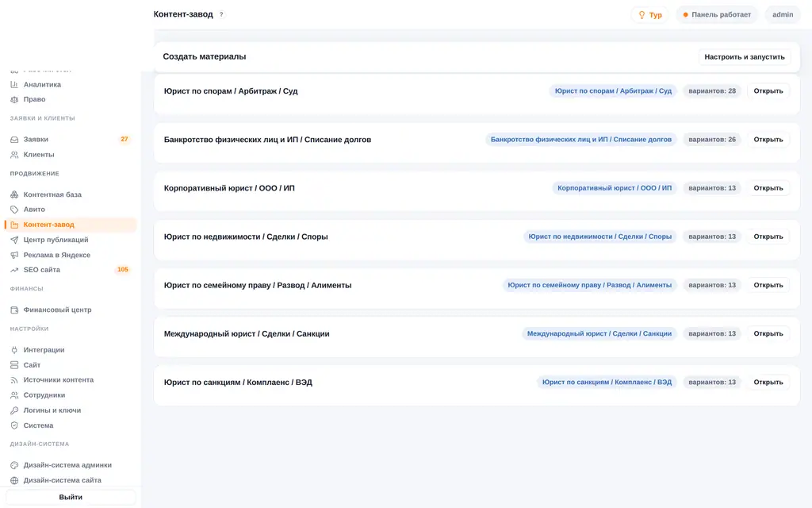The image size is (812, 508).
Task: Click SEO сайта counter badge 105
Action: (x=123, y=270)
